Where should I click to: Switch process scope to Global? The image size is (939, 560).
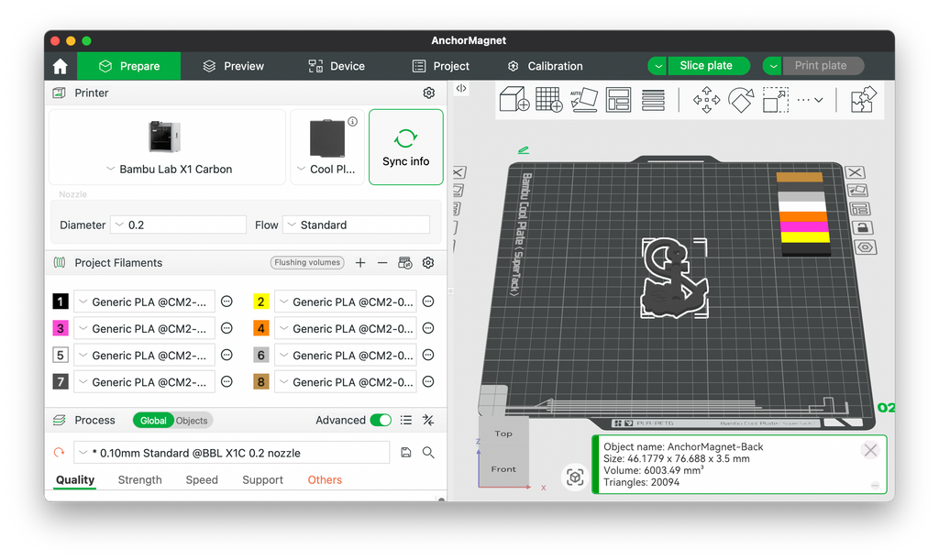153,420
